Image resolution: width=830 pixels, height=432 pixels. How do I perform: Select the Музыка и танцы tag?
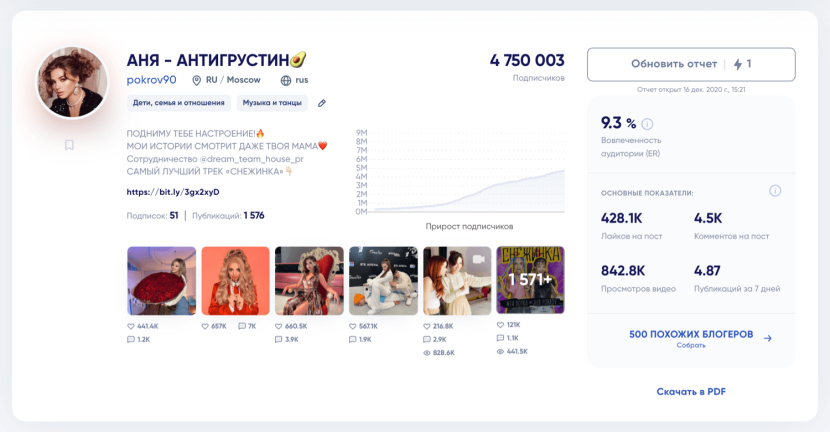pos(272,103)
